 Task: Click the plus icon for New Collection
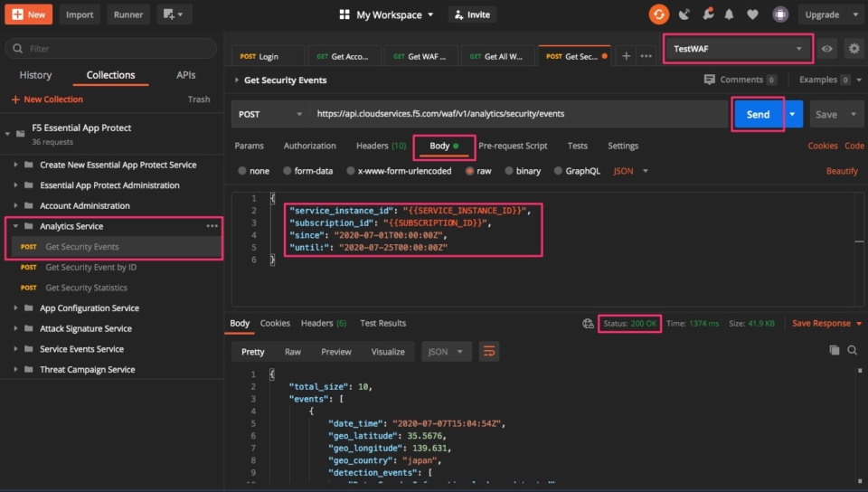(x=15, y=99)
